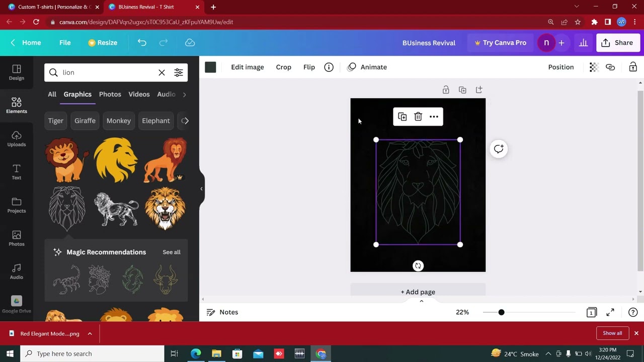Open the user account avatar
This screenshot has width=644, height=362.
coord(546,43)
